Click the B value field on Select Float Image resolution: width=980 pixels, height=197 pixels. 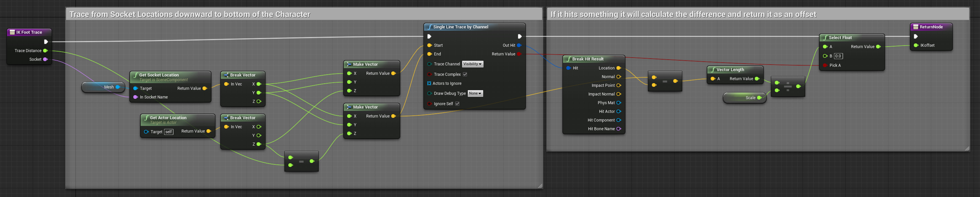pyautogui.click(x=838, y=56)
